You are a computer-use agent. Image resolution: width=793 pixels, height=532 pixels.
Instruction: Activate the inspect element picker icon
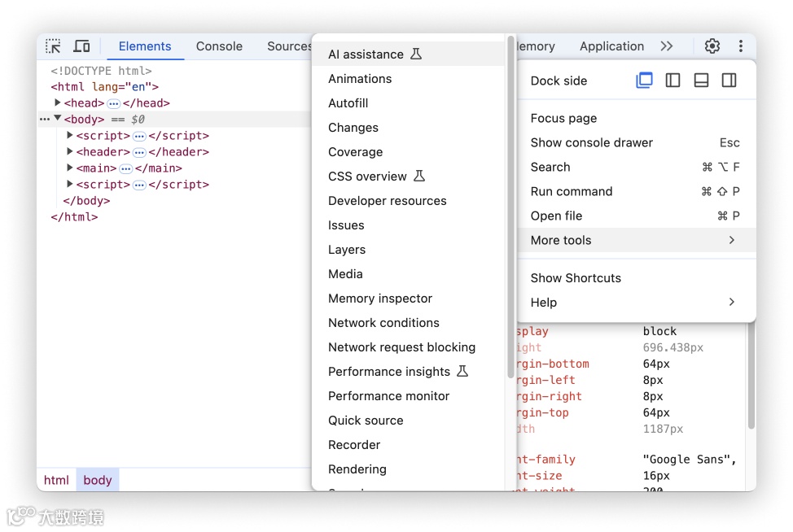[53, 46]
